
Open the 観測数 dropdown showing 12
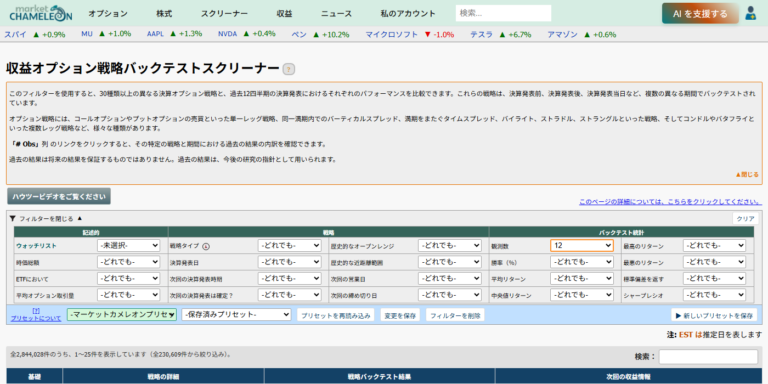pos(582,245)
